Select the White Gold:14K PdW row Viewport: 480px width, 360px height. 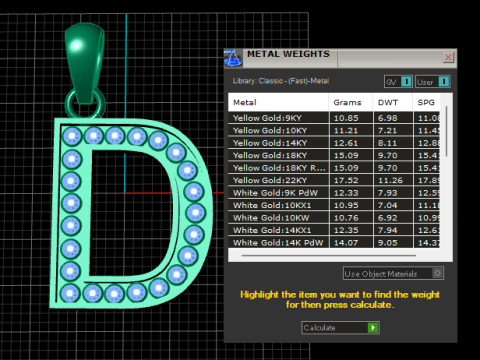click(334, 243)
